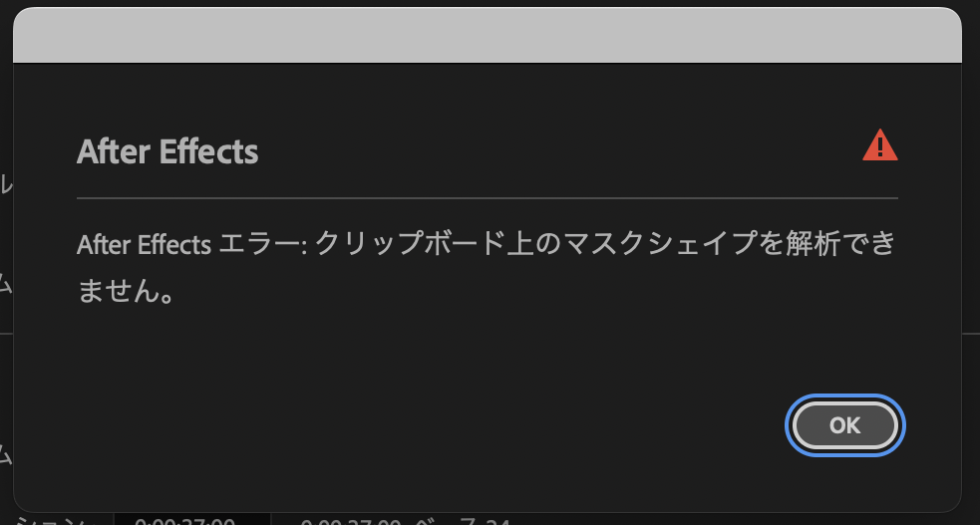Click the horizontal divider under the heading
The width and height of the screenshot is (980, 525).
(488, 198)
